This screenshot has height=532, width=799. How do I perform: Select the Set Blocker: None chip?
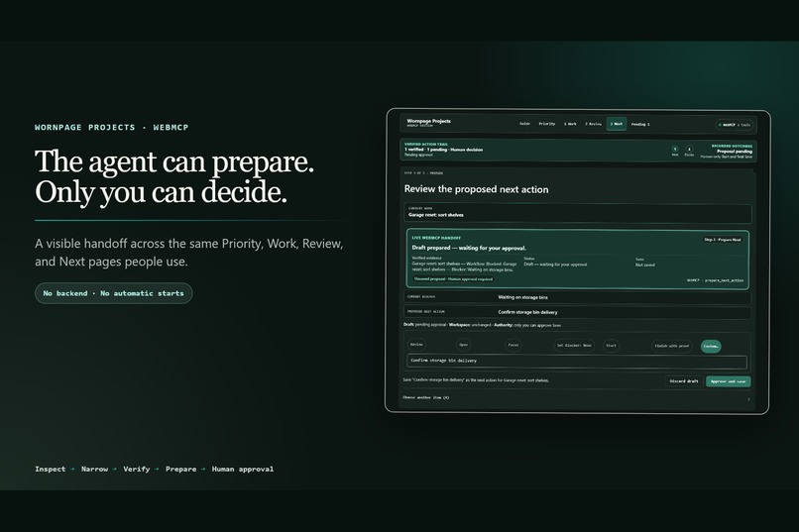click(574, 345)
